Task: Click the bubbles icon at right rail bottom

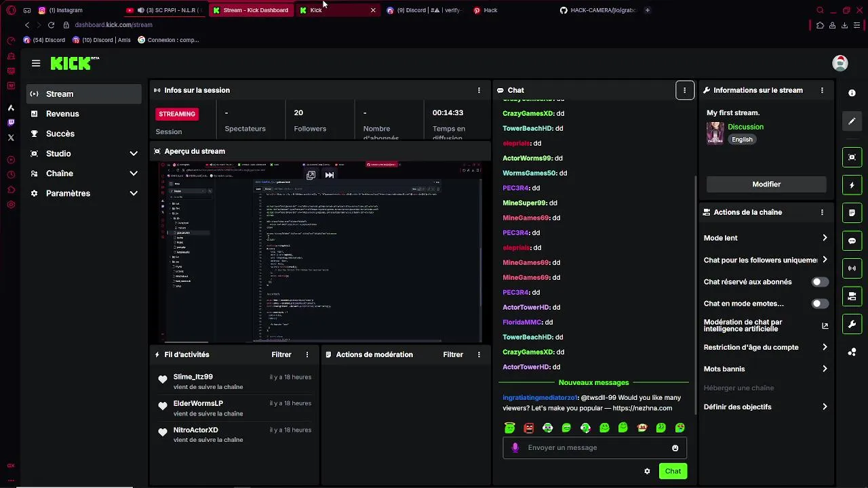Action: (852, 352)
